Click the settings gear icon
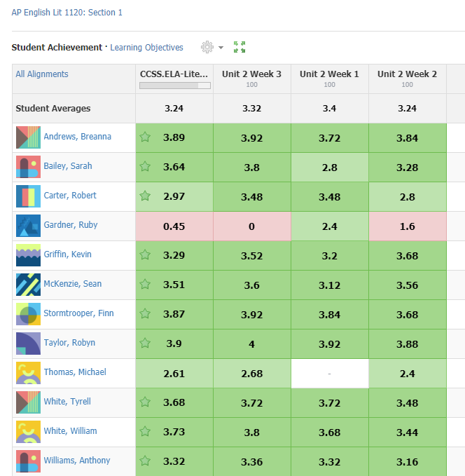 click(207, 47)
